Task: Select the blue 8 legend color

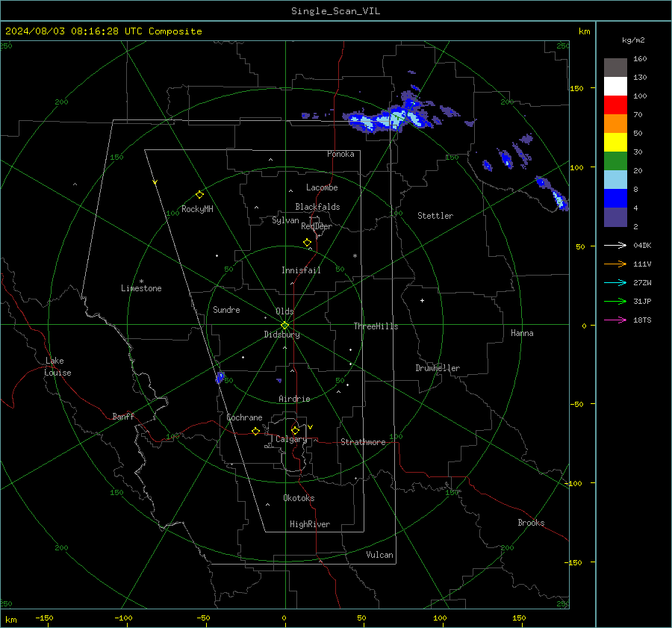Action: tap(615, 199)
